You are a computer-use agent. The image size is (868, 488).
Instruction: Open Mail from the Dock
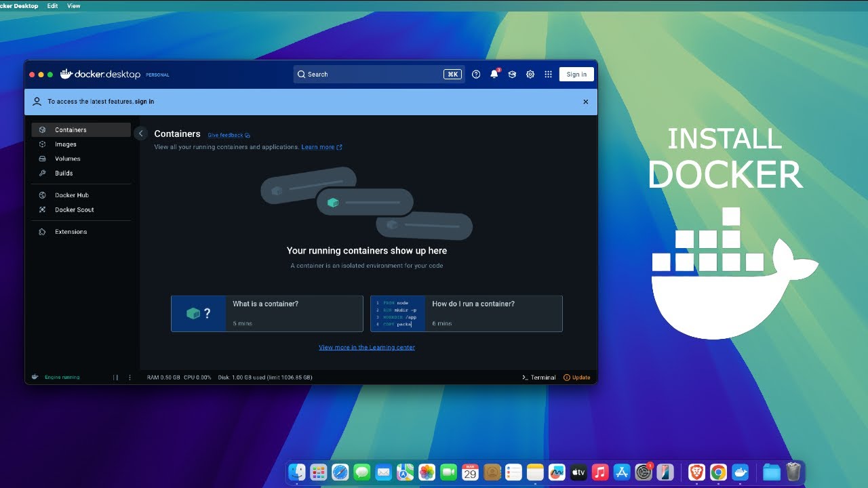coord(384,472)
